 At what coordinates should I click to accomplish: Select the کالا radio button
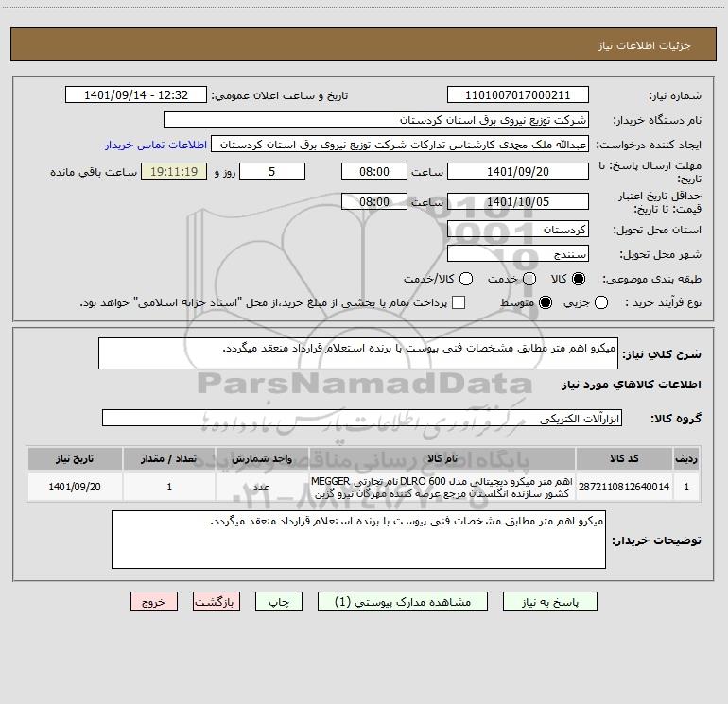pos(579,279)
